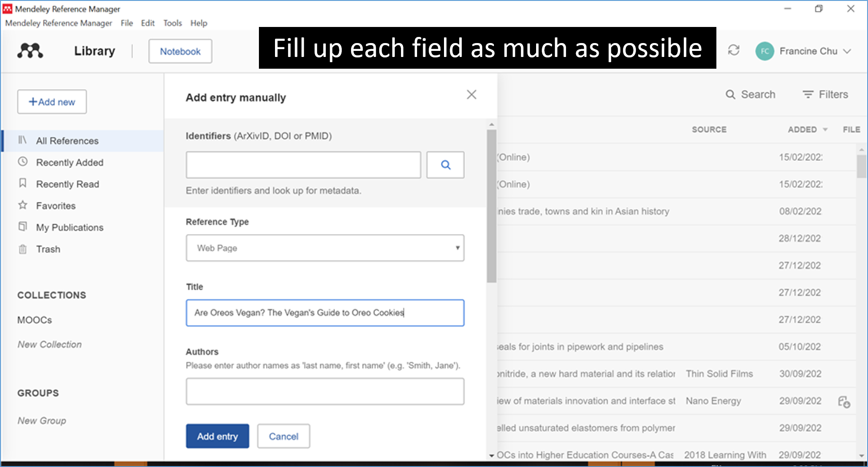Viewport: 868px width, 467px height.
Task: Click the My Publications icon
Action: click(23, 227)
